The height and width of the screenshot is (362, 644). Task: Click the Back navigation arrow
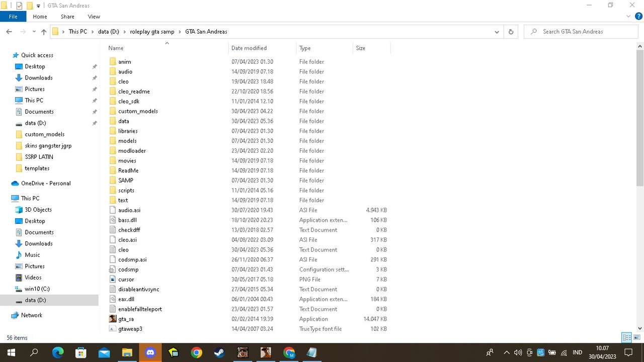(9, 32)
